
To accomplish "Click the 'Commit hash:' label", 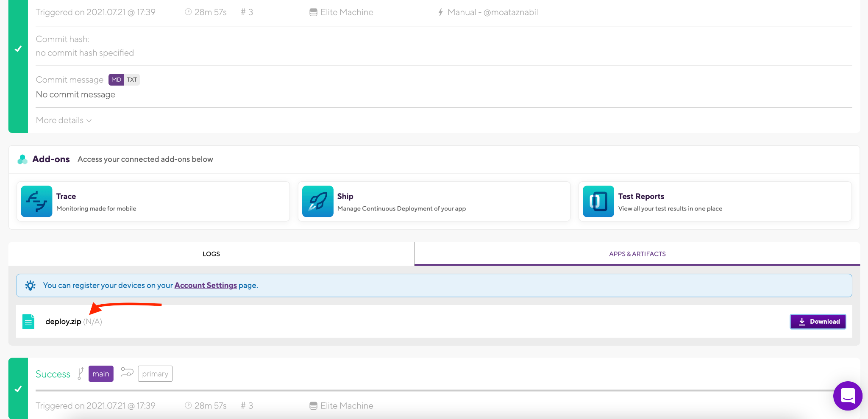I will click(x=63, y=39).
